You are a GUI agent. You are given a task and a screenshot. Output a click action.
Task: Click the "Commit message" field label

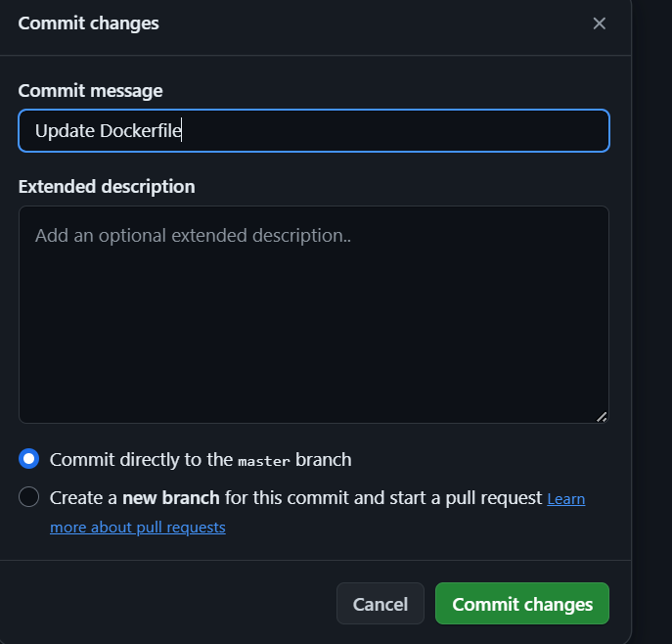click(90, 91)
